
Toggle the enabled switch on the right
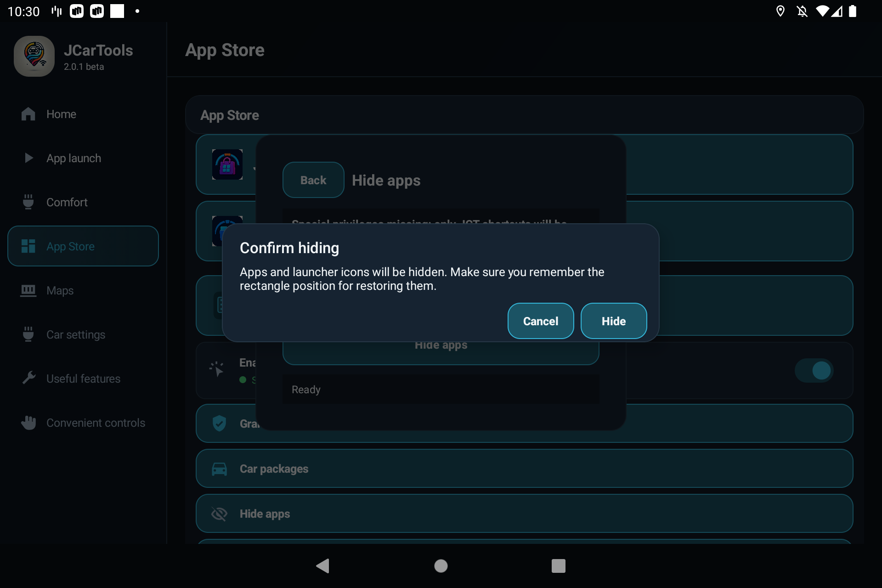pyautogui.click(x=814, y=370)
